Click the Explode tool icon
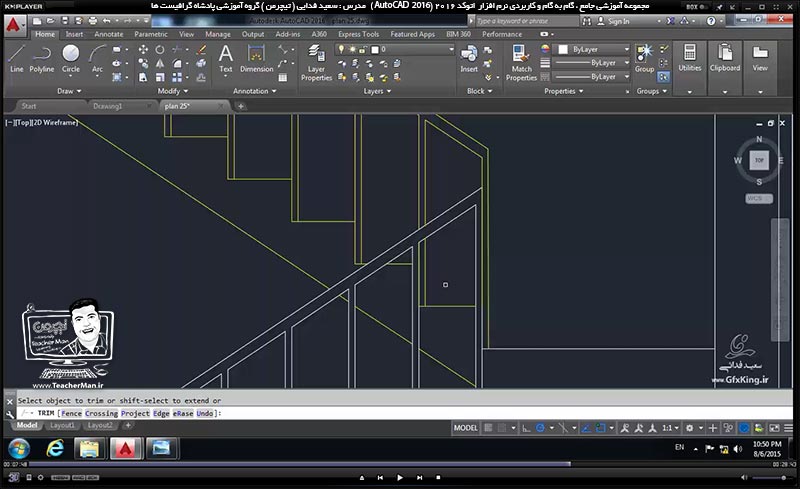The width and height of the screenshot is (800, 489). click(202, 63)
